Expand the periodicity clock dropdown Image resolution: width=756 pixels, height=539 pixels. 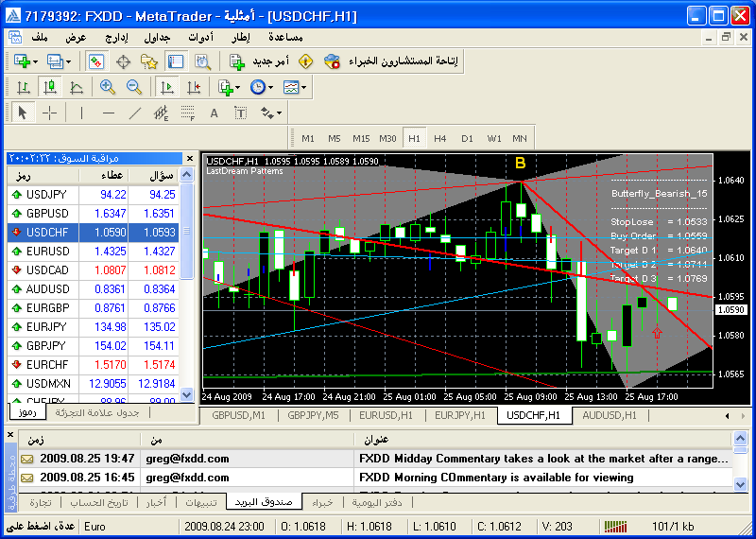(x=270, y=87)
